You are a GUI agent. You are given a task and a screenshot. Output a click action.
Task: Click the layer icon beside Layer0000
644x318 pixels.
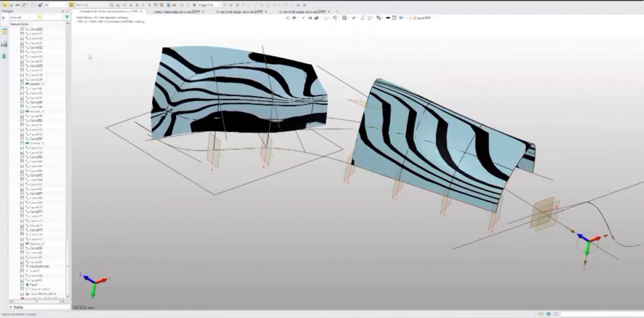pyautogui.click(x=413, y=18)
